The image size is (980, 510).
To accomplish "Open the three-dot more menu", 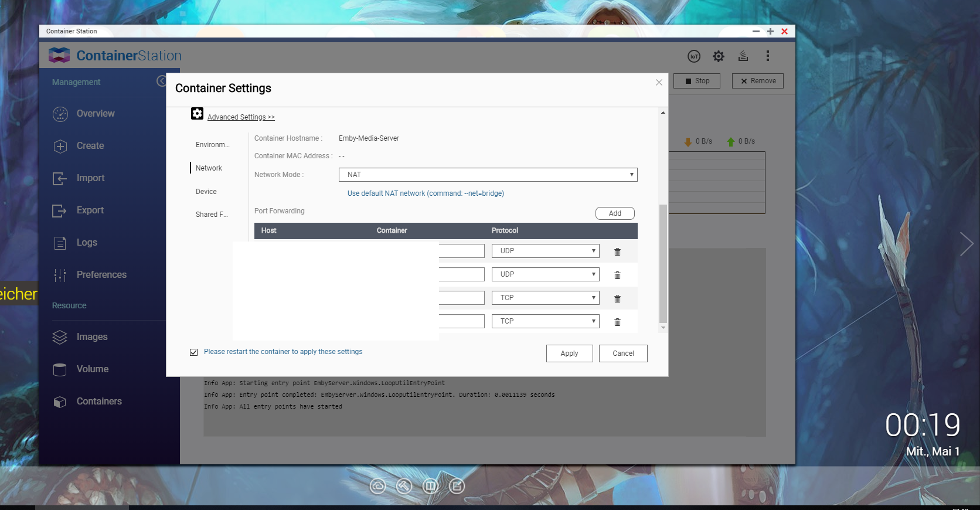I will pyautogui.click(x=767, y=56).
